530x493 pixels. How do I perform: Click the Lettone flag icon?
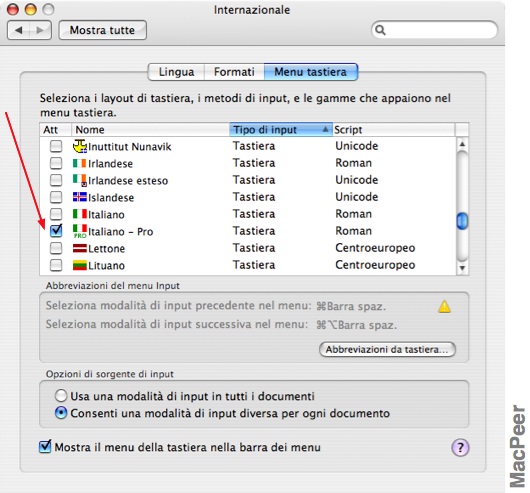[x=80, y=248]
